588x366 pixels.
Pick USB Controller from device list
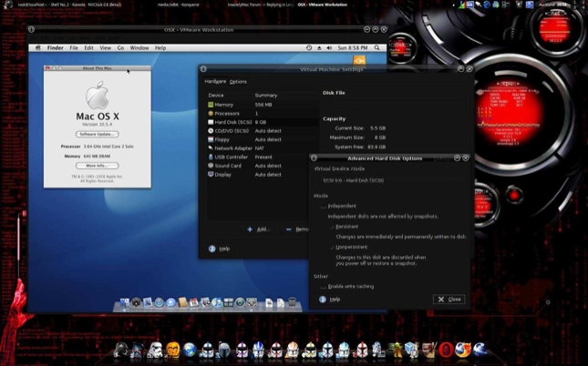pyautogui.click(x=231, y=158)
